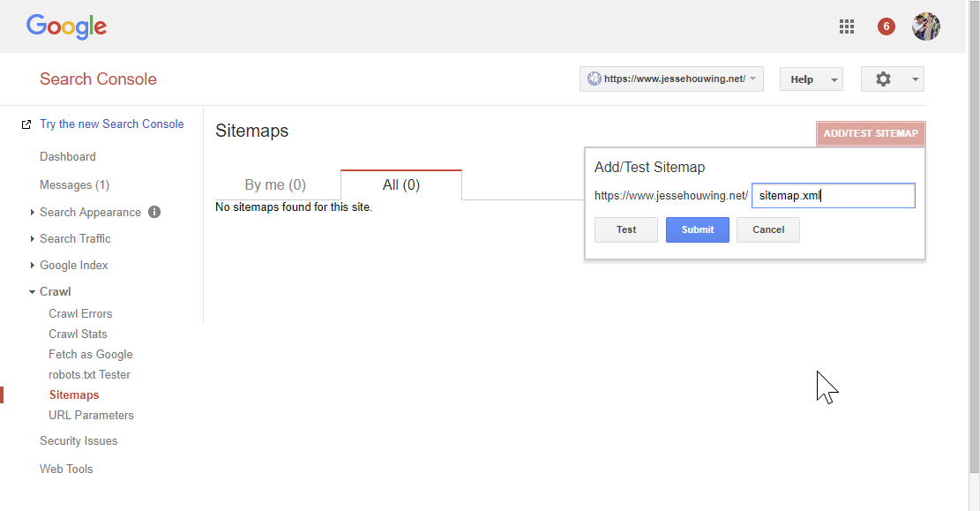The height and width of the screenshot is (511, 980).
Task: Open URL Parameters page
Action: [x=91, y=416]
